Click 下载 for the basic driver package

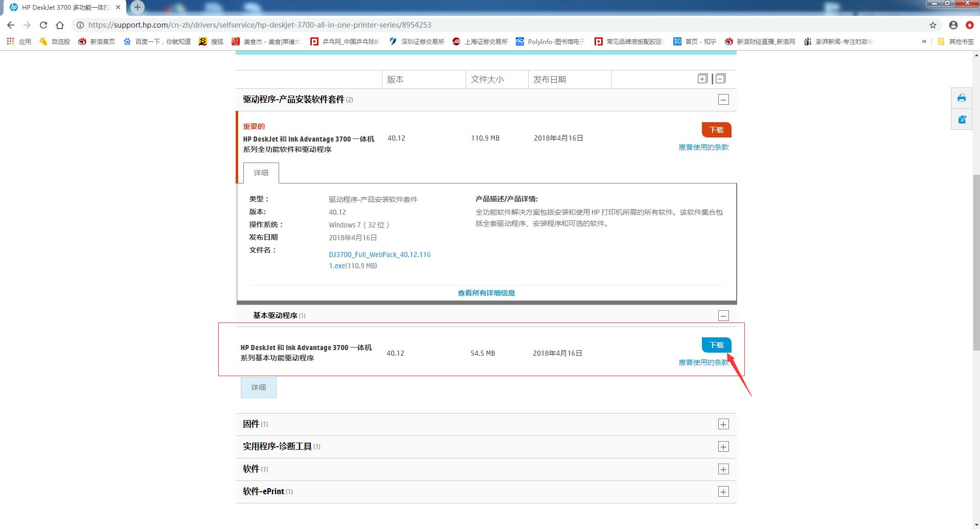[716, 345]
